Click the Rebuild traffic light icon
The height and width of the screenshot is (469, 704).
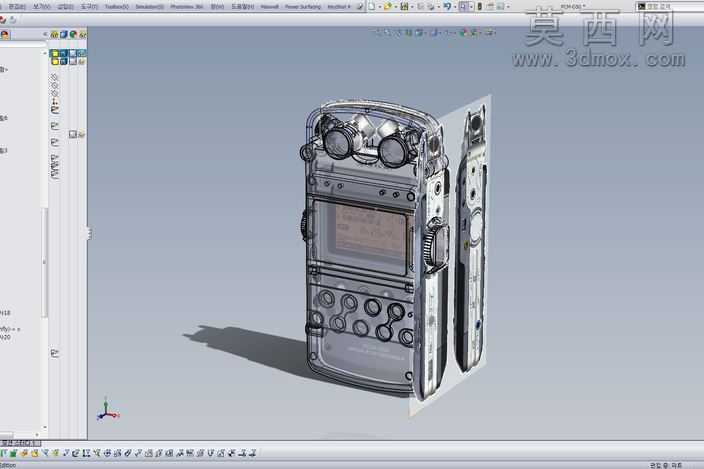(480, 6)
